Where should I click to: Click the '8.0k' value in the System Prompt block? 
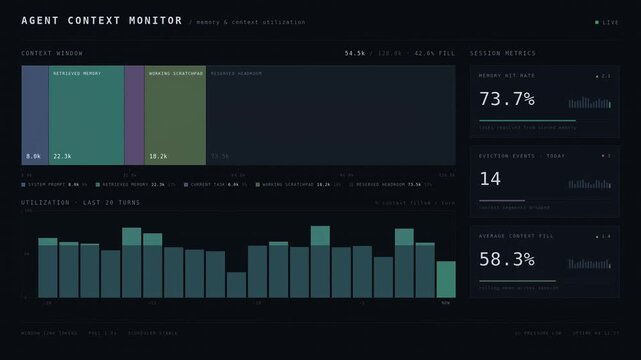click(33, 156)
